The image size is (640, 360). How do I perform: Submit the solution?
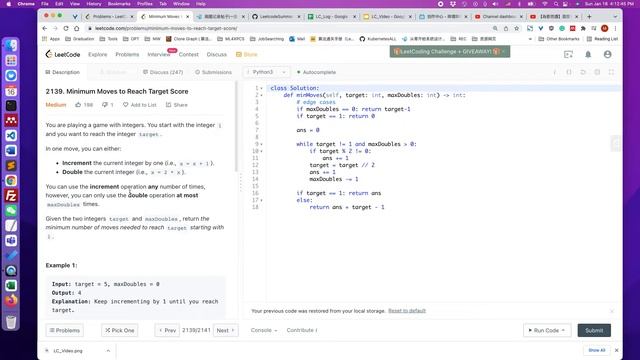coord(594,330)
